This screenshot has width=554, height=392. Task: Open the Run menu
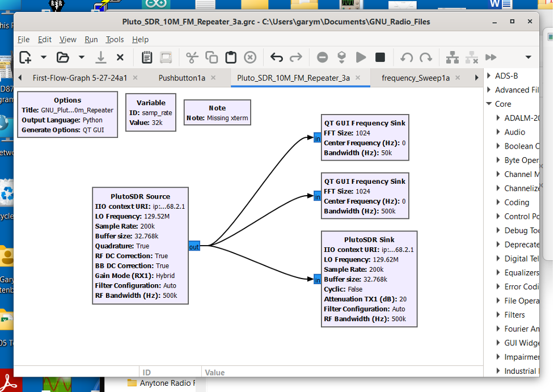click(91, 39)
